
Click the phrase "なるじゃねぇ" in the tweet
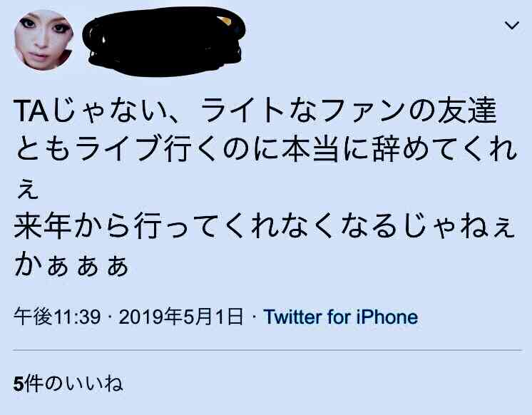[429, 226]
